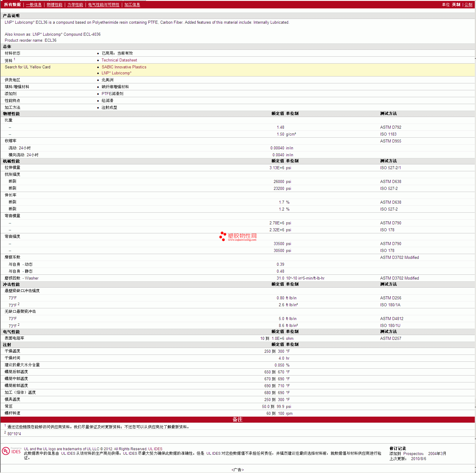Open the LNP* Lubricomp* yellow card link
Screen dimensions: 476x473
[x=116, y=73]
